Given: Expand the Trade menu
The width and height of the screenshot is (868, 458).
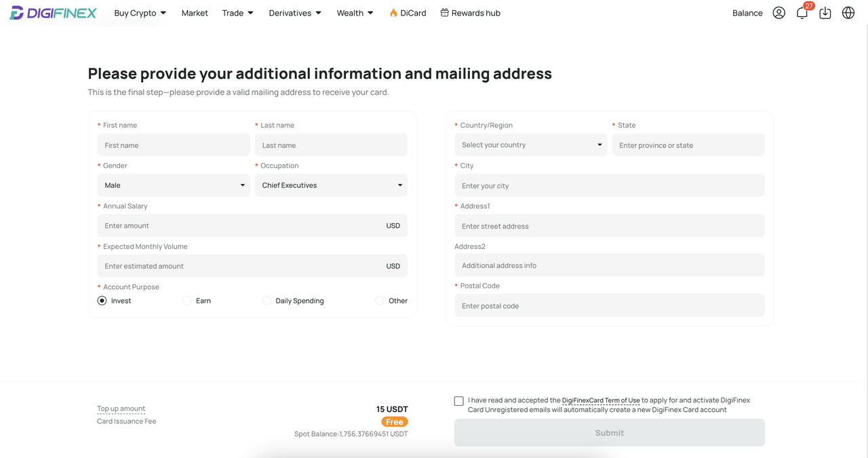Looking at the screenshot, I should coord(237,13).
